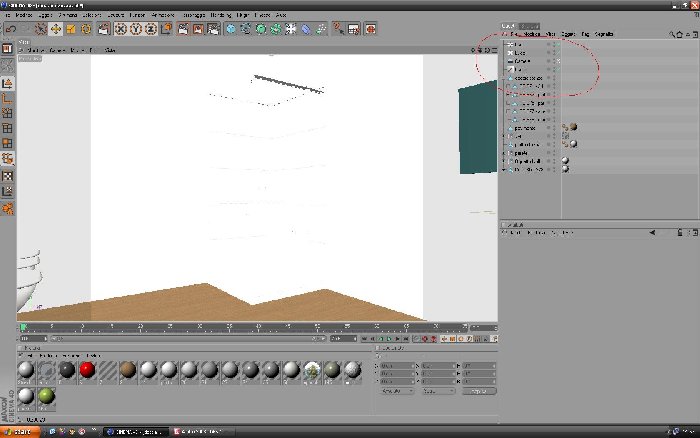Click the spline tool icon
Viewport: 700px width, 438px height.
[246, 29]
